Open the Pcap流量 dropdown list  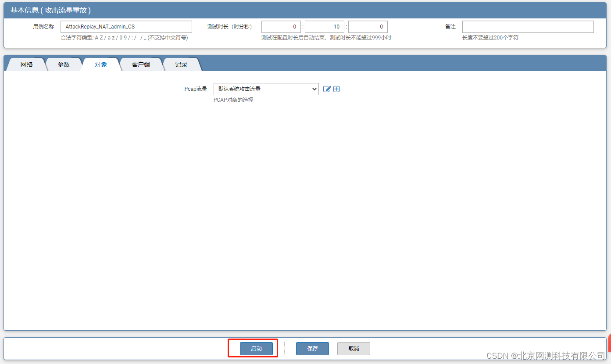(266, 89)
